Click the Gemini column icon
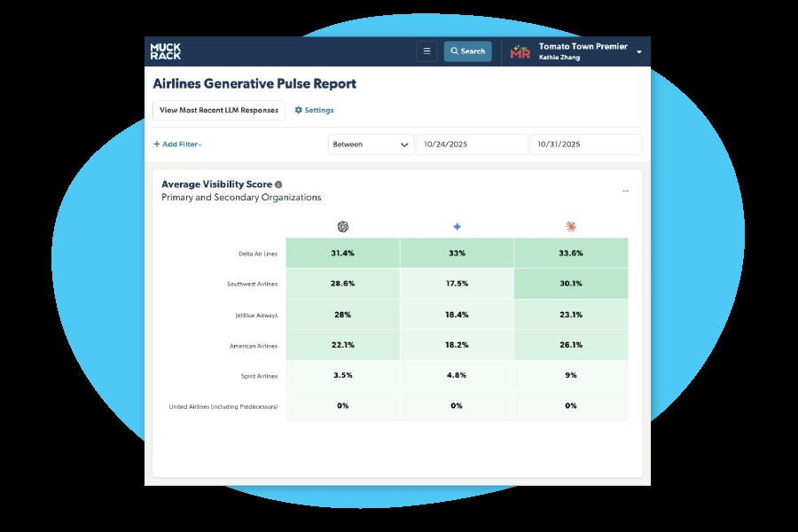 [457, 227]
